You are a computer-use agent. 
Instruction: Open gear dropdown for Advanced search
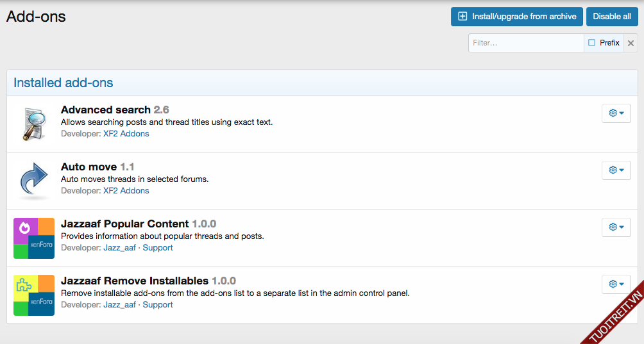pyautogui.click(x=616, y=113)
